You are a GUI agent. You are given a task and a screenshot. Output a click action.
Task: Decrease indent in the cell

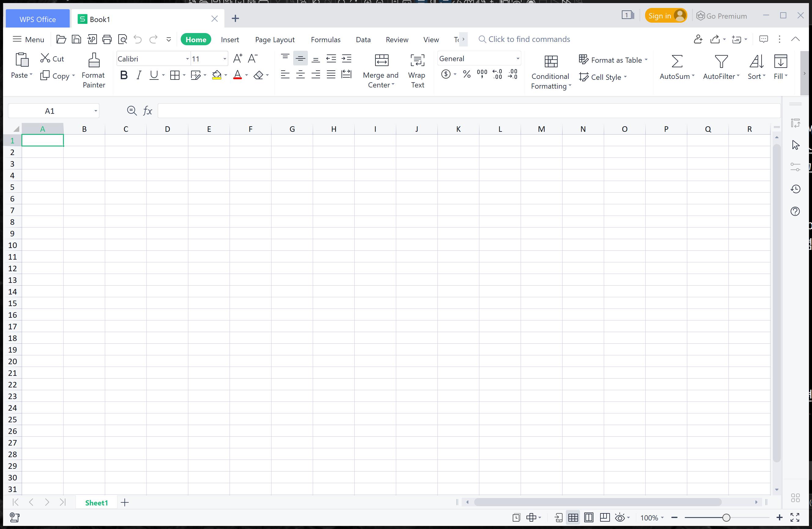[331, 58]
